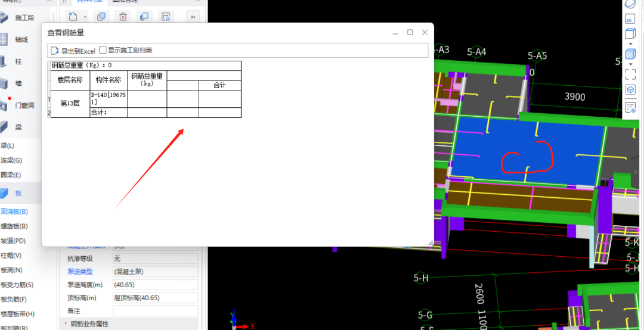Click the 钢筋总重量 column header
644x330 pixels.
147,80
